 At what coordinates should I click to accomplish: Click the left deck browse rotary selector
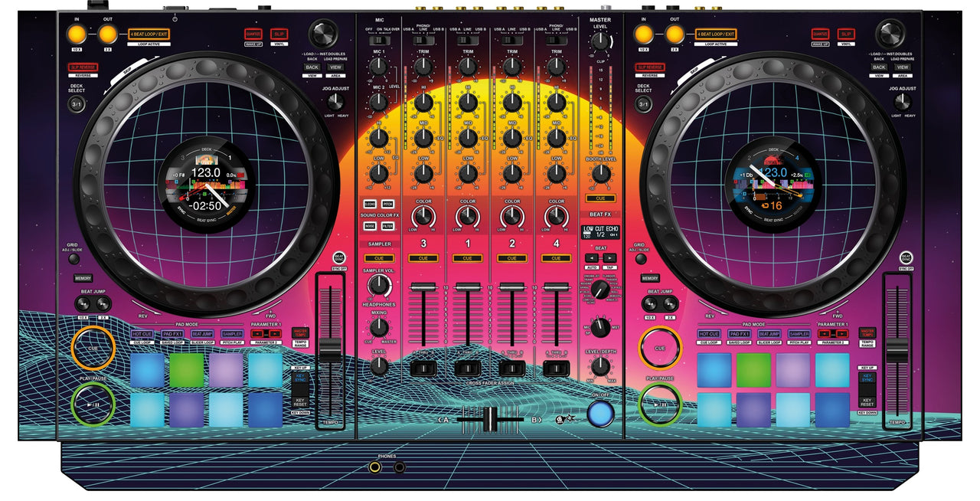coord(323,34)
